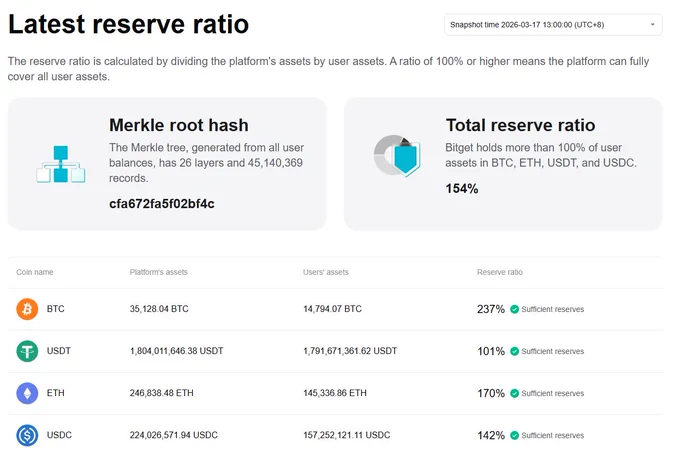
Task: Click the orange BTC coin icon
Action: coord(27,309)
